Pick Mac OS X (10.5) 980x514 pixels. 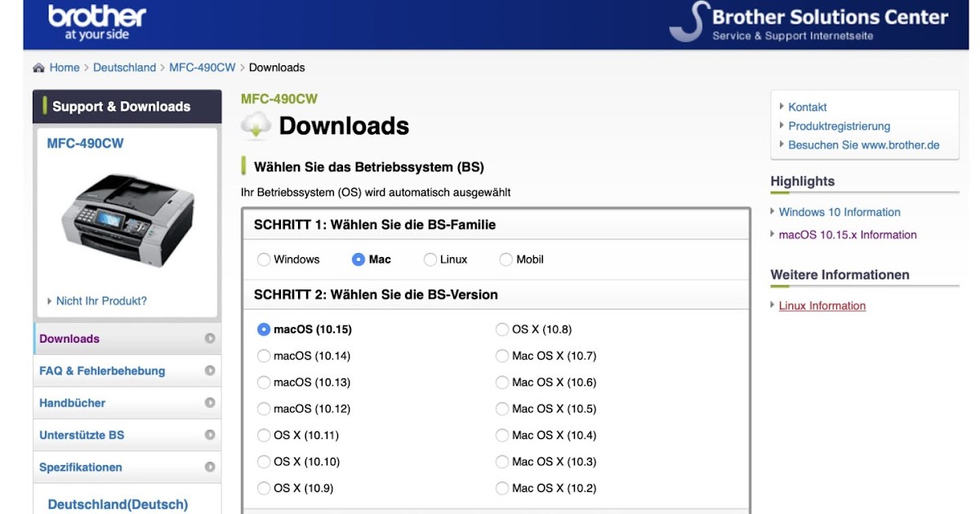[x=502, y=409]
